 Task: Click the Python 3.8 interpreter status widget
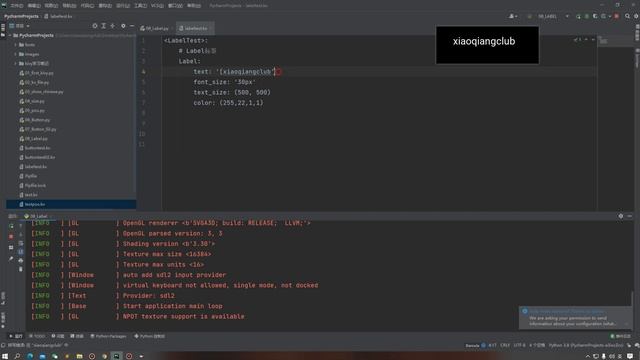point(586,345)
